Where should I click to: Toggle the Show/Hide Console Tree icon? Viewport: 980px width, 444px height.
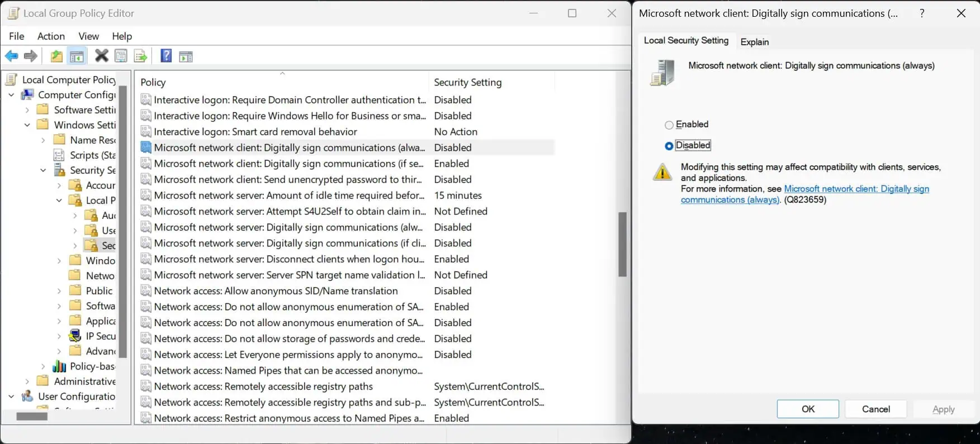tap(77, 56)
